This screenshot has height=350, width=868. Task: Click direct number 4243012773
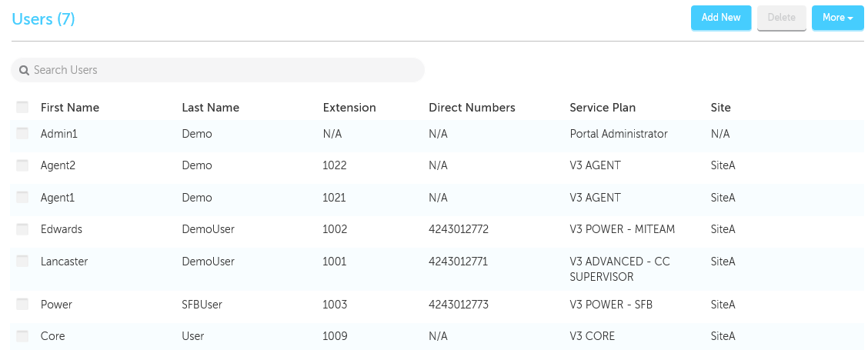pyautogui.click(x=459, y=305)
